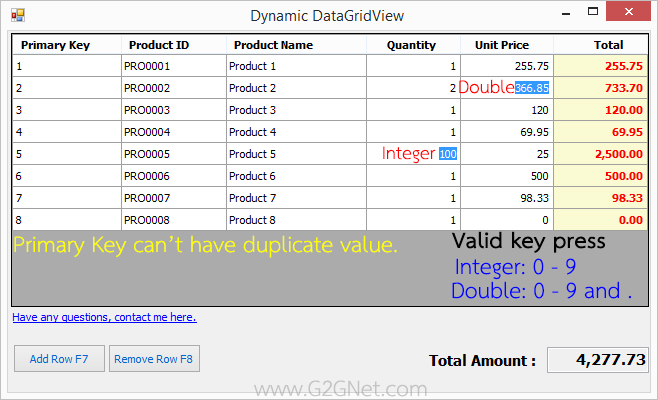Click the application icon in the title bar
Screen dimensions: 658x400
18,16
